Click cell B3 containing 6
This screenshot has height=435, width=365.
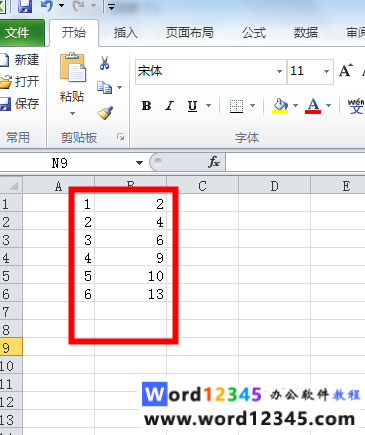click(131, 240)
